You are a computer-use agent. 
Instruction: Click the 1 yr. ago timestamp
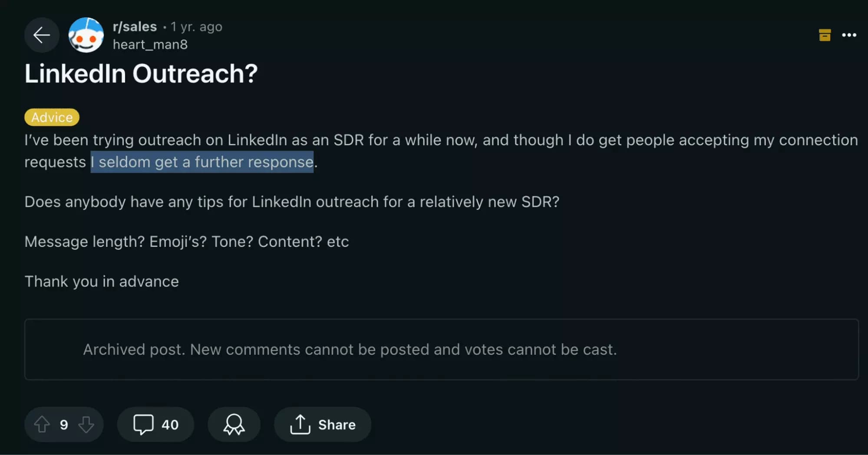pyautogui.click(x=196, y=26)
